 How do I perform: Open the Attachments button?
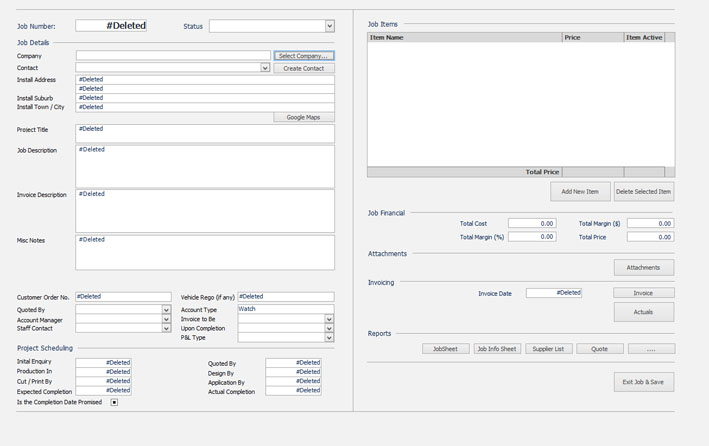click(x=643, y=267)
